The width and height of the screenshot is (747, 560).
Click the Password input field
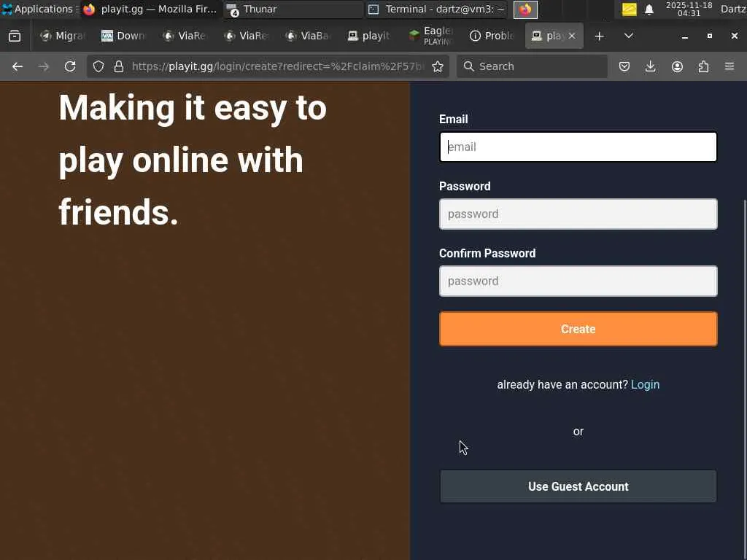[578, 214]
